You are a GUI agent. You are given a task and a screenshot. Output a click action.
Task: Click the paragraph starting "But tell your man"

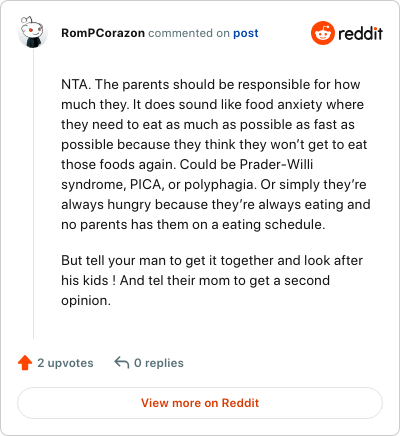click(212, 280)
